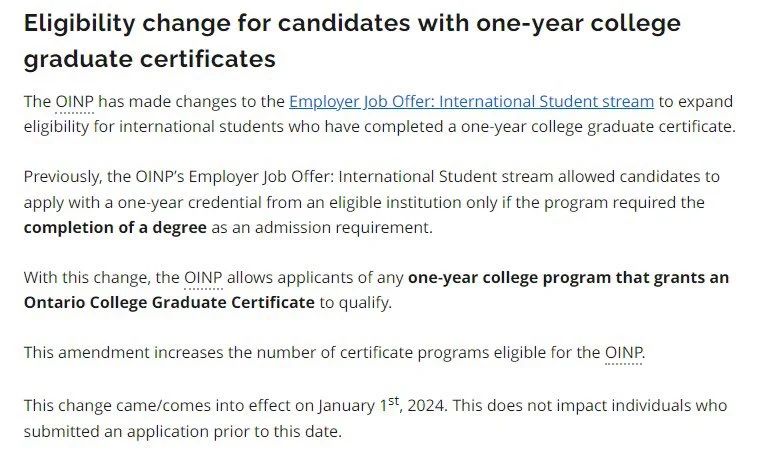Click the bold 'completion of a degree' text

(x=115, y=227)
